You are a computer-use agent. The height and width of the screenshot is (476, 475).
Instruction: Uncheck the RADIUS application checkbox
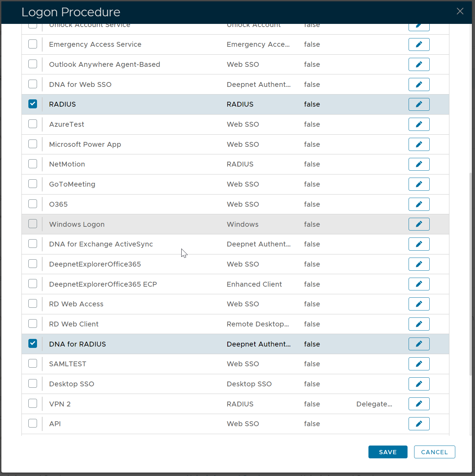[33, 104]
